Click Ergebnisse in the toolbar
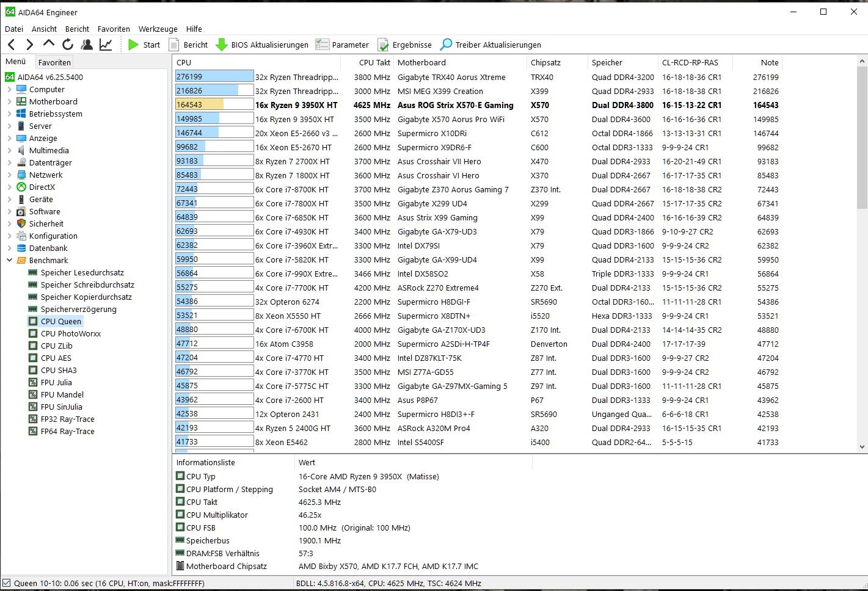 click(404, 45)
